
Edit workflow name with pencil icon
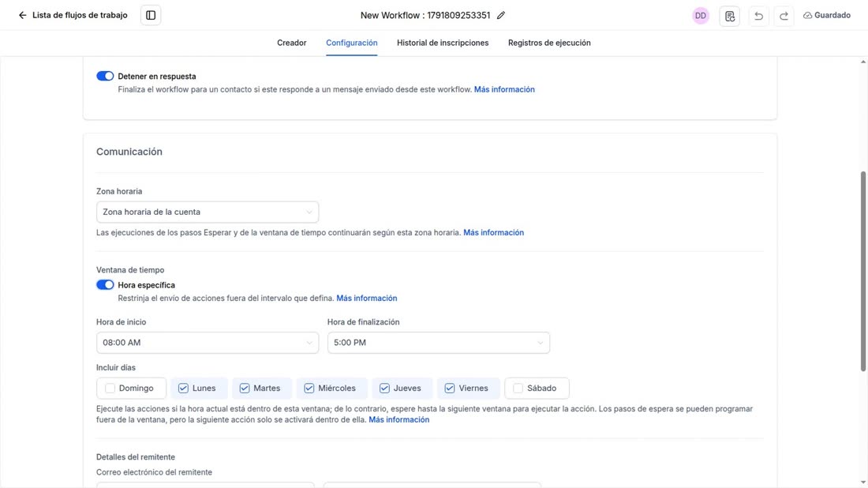[x=501, y=16]
